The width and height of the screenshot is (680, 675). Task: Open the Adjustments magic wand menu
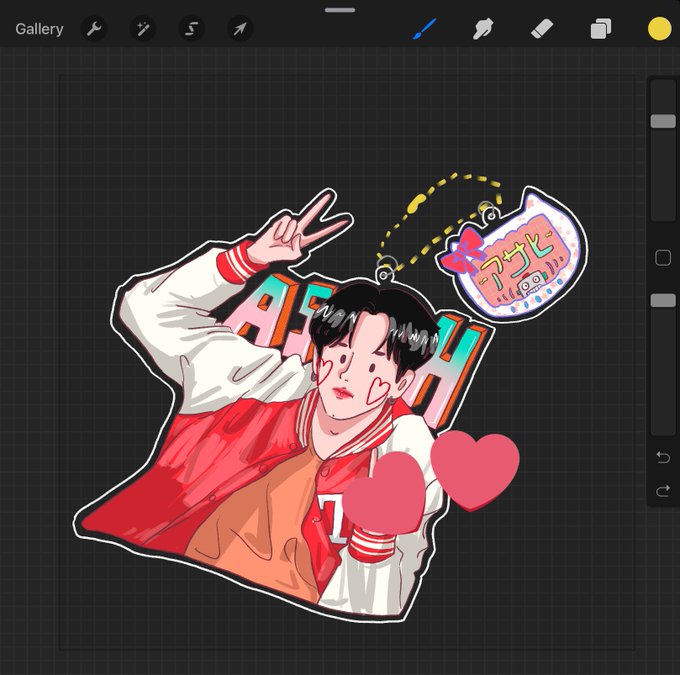[x=143, y=29]
